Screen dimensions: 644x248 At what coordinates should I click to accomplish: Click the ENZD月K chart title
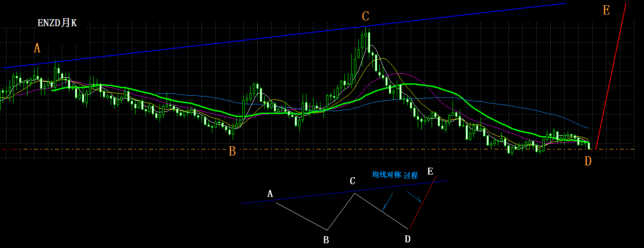[x=57, y=24]
